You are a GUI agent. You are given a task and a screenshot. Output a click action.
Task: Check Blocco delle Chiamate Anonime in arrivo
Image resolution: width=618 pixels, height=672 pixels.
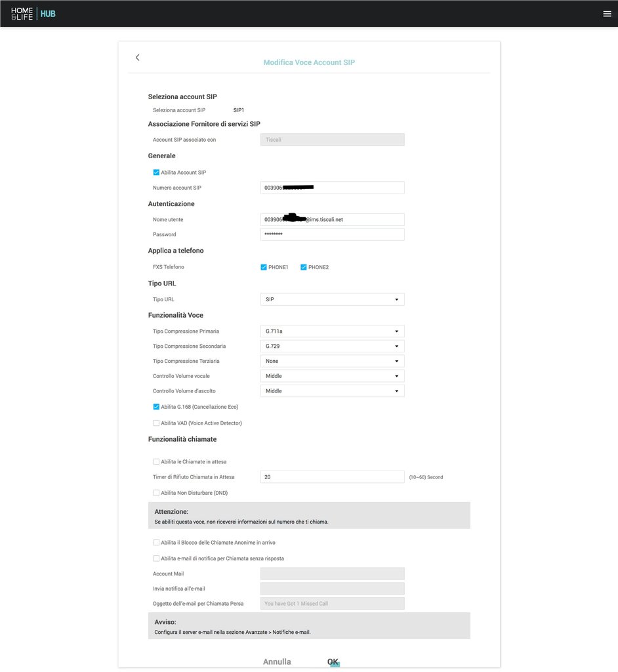coord(156,543)
